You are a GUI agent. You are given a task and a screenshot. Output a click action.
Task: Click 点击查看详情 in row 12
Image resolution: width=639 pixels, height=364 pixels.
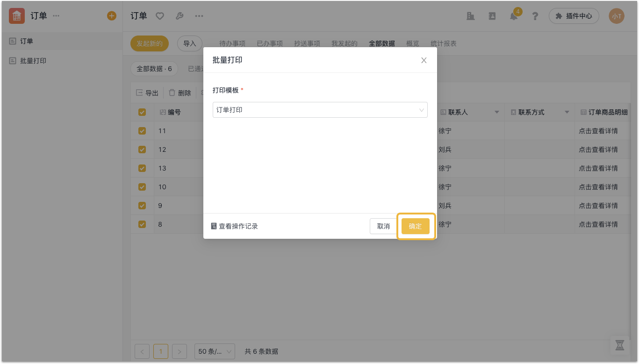tap(598, 150)
